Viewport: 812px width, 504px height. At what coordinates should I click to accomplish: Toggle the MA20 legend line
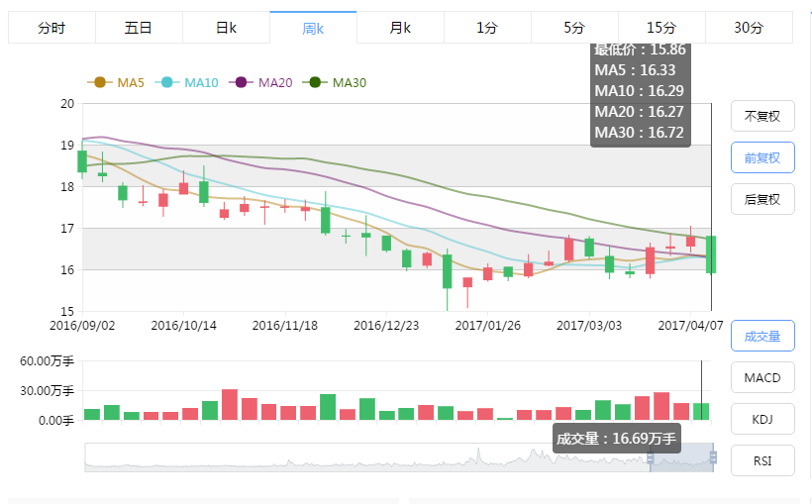[x=261, y=82]
